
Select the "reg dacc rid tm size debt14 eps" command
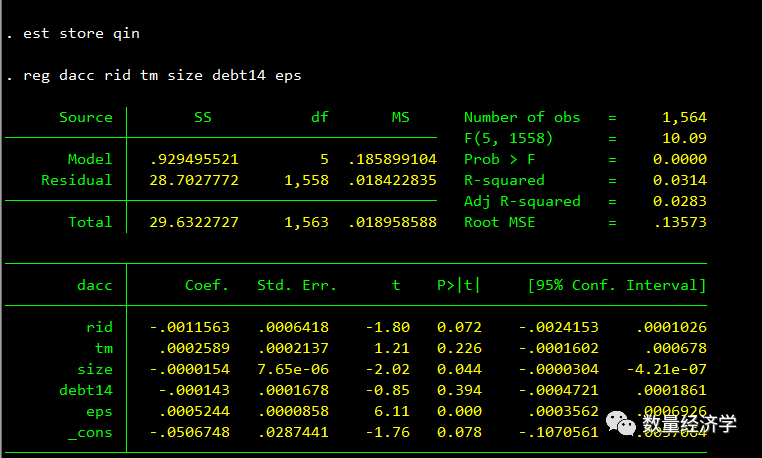(x=162, y=75)
